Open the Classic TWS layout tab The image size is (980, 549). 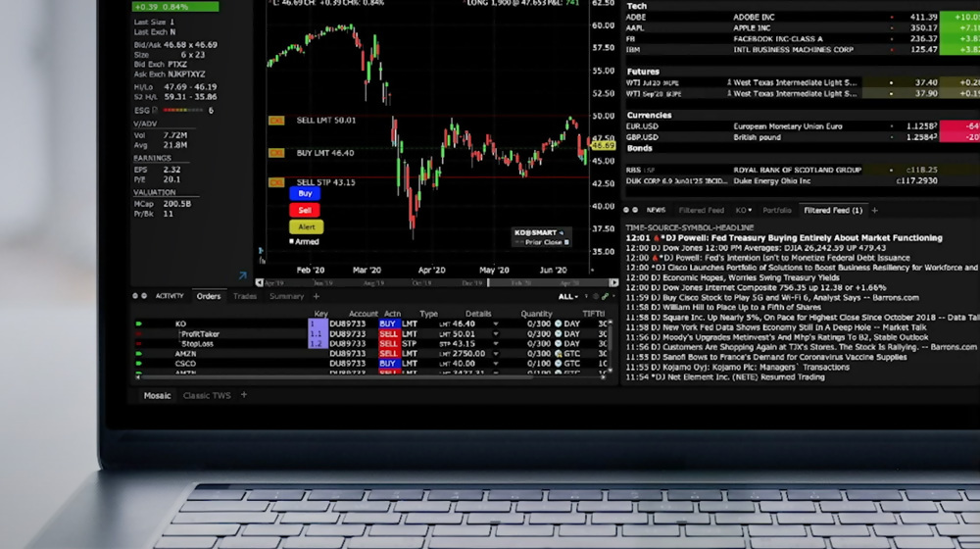209,395
